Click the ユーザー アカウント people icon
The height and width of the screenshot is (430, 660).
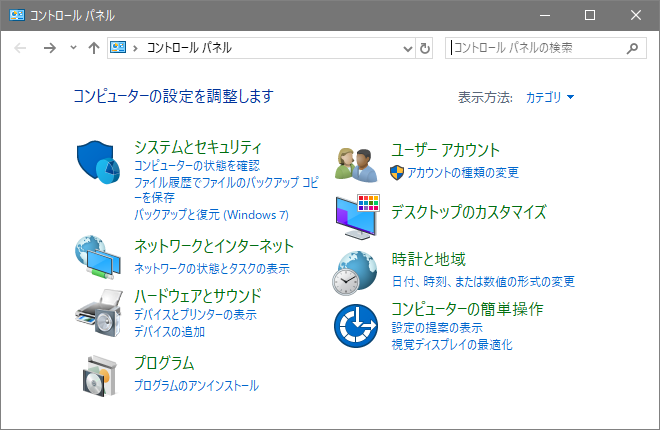point(355,161)
